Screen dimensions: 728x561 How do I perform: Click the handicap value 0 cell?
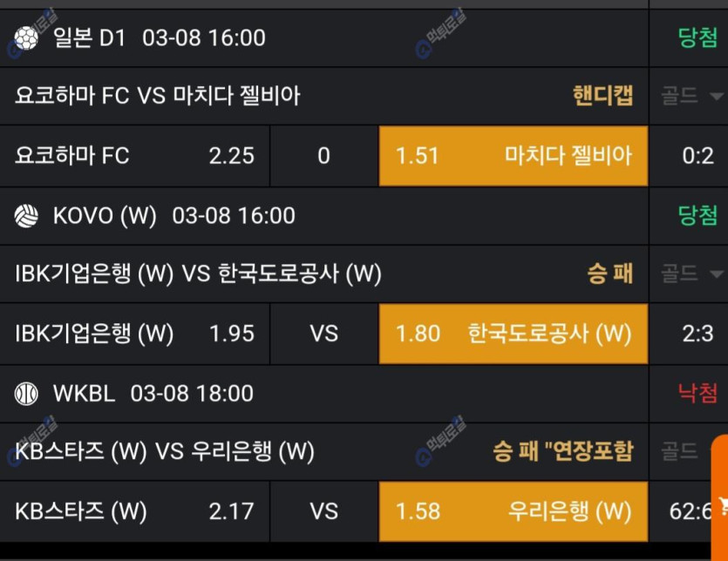(x=324, y=156)
